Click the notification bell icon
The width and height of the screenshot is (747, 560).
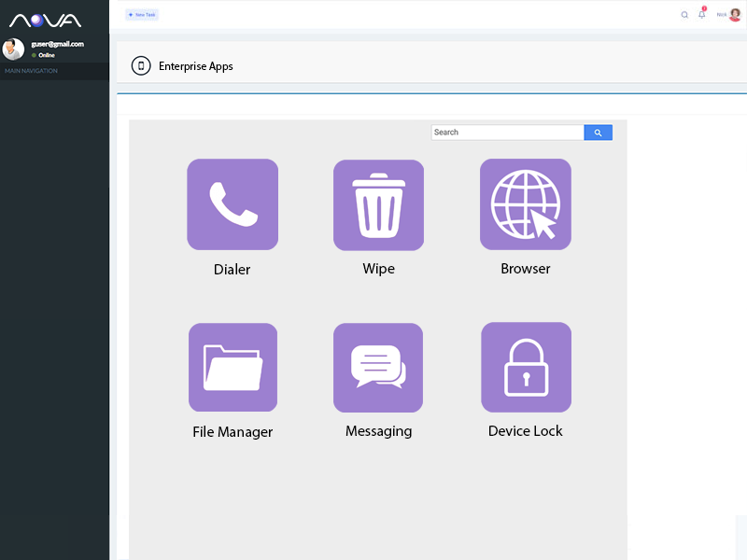702,15
